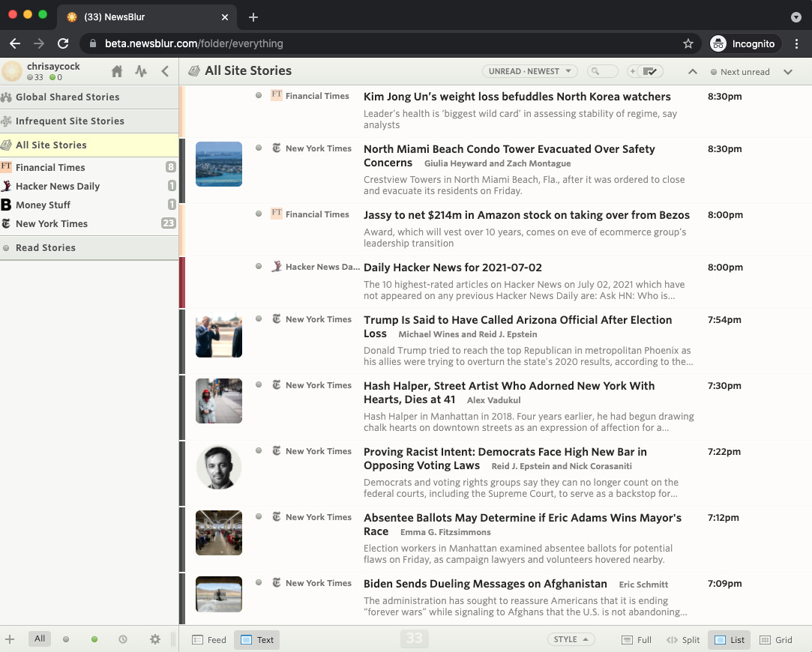Open Read Stories section

coord(89,248)
